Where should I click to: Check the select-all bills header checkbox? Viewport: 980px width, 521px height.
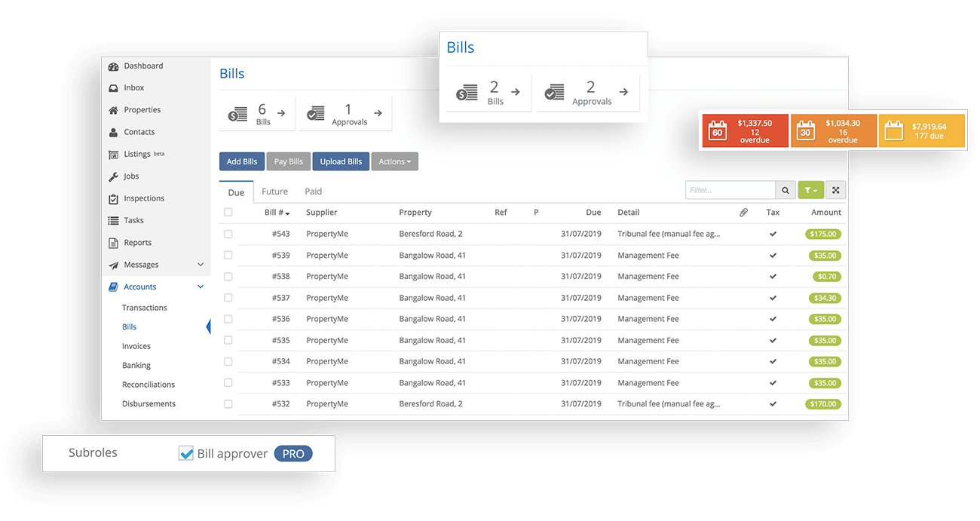228,213
